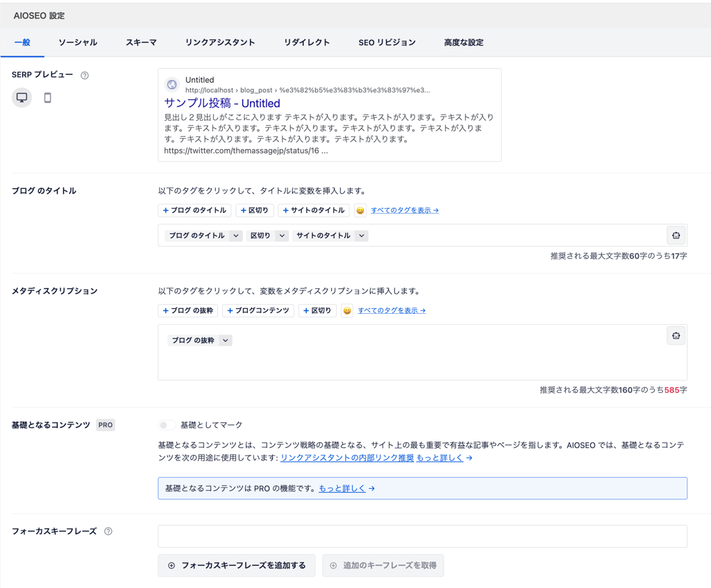Open フォーカスキーフレーズ help question mark
This screenshot has height=588, width=711.
pos(108,531)
